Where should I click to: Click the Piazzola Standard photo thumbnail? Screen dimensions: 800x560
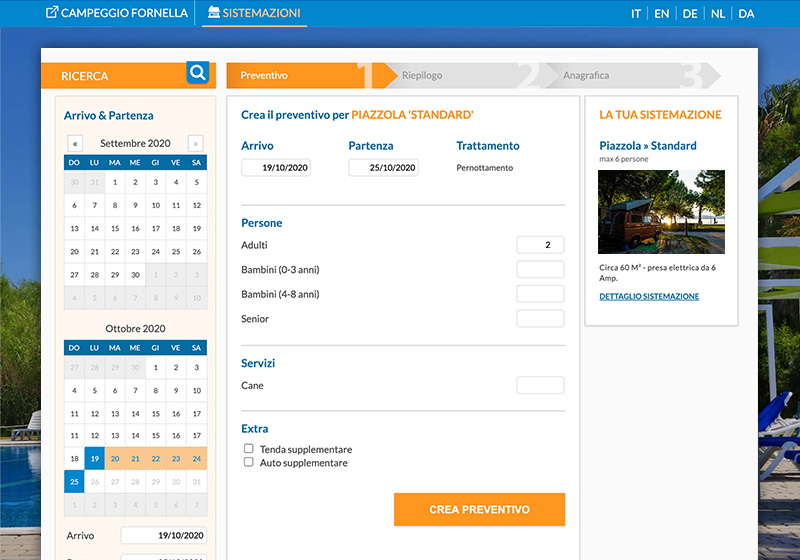(661, 212)
